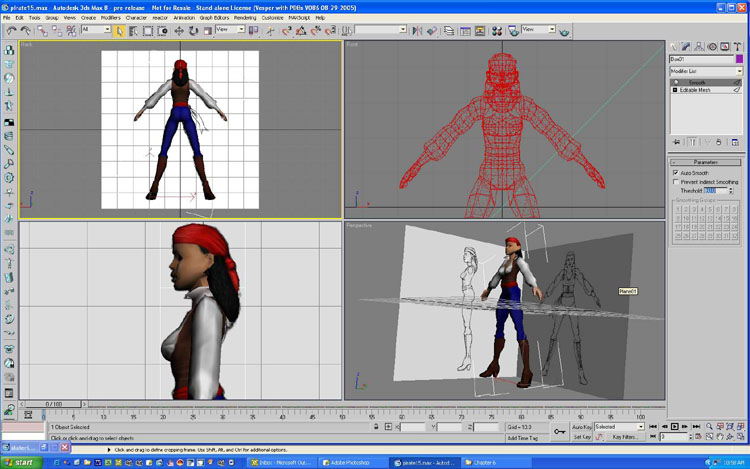Toggle the Auto Smooth checkbox
Screen dimensions: 750x469
(x=676, y=172)
